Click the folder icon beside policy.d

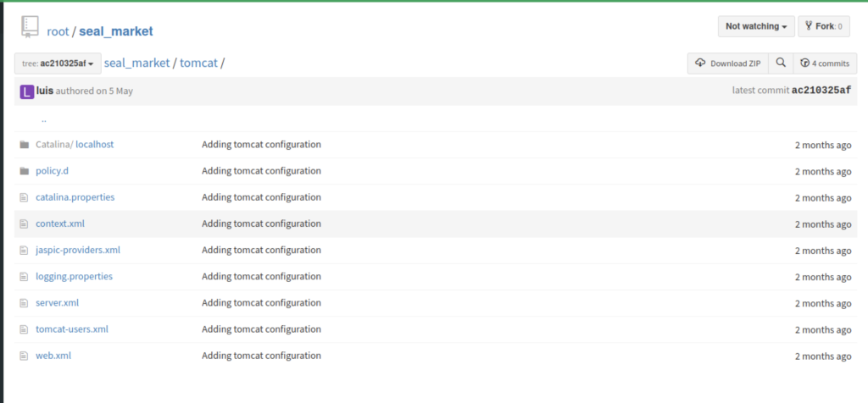[24, 171]
